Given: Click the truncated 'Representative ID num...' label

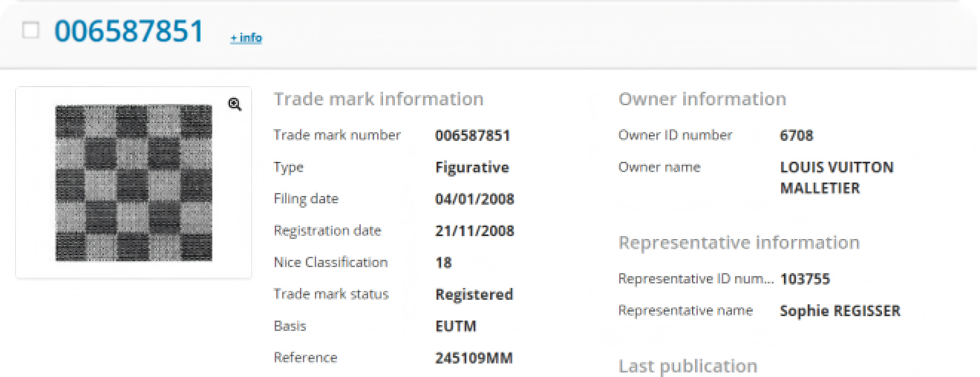Looking at the screenshot, I should point(696,279).
